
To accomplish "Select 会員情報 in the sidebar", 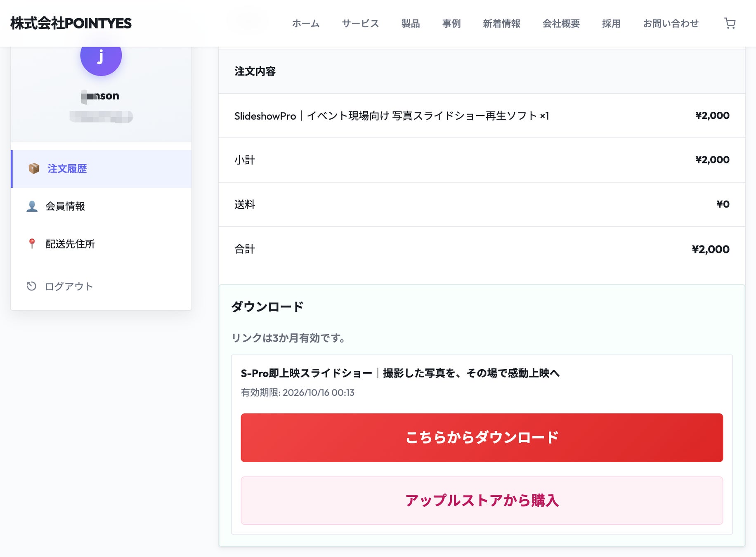I will point(101,206).
